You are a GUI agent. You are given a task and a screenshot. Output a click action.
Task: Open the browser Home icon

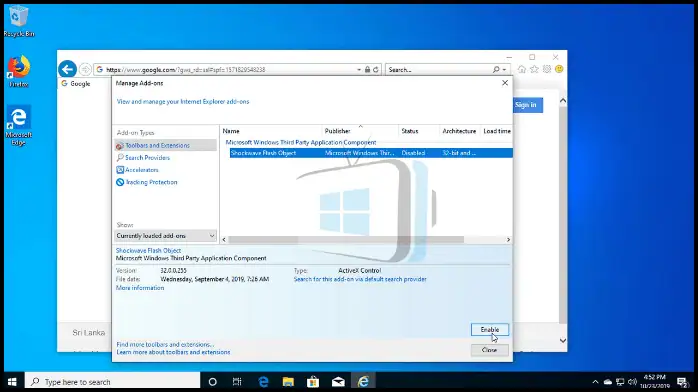point(522,69)
